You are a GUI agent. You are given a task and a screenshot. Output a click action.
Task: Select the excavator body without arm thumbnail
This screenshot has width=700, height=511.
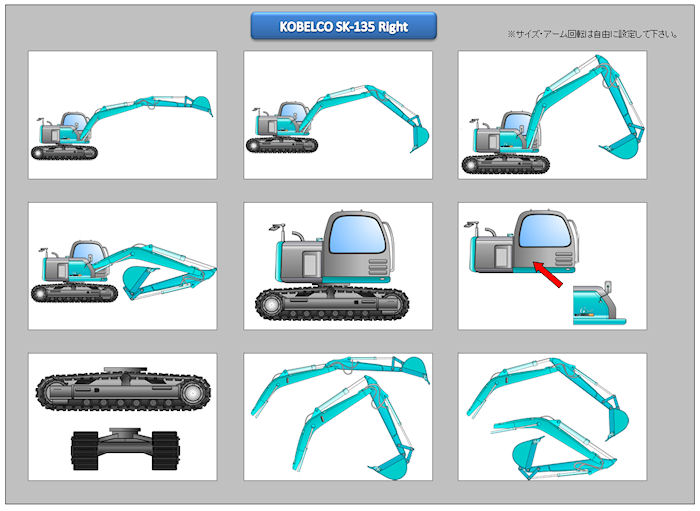point(338,266)
